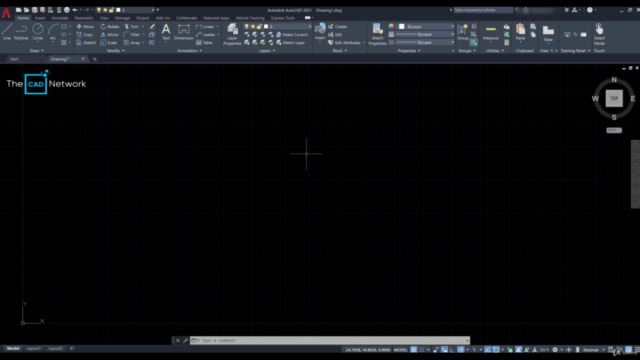Screen dimensions: 640x360
Task: Expand the Annotation panel
Action: [189, 51]
